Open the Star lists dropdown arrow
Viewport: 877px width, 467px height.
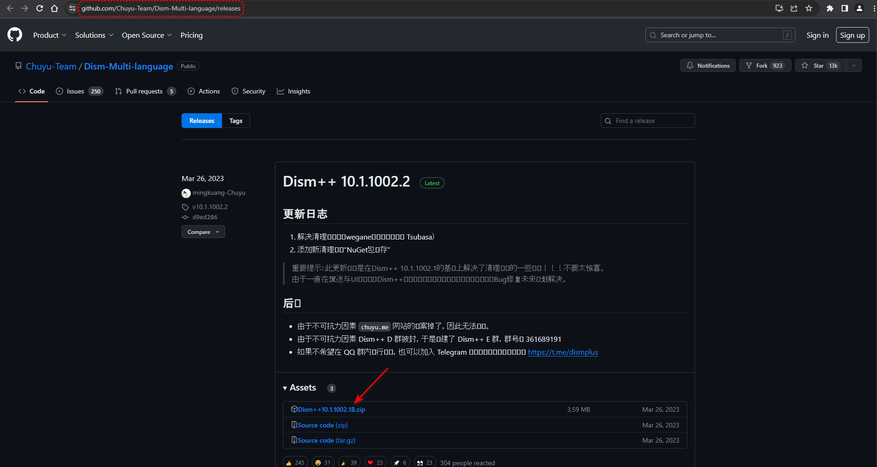tap(854, 65)
